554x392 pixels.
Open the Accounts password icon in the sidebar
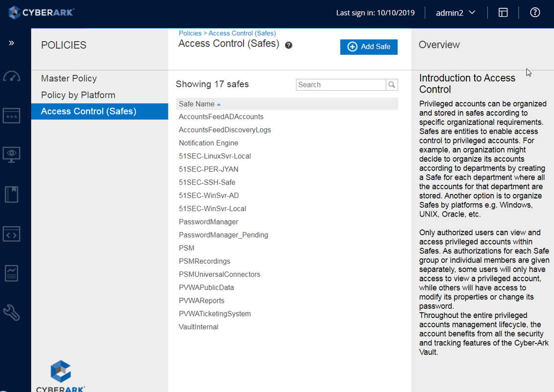[12, 116]
